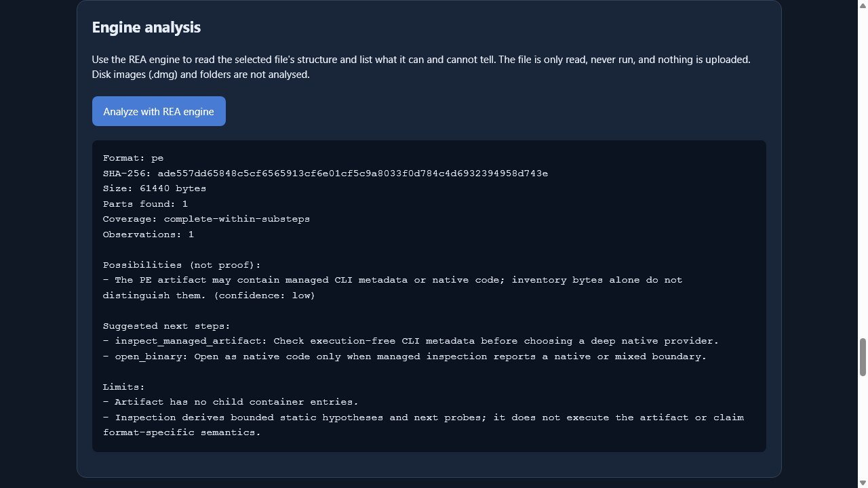Click the page's vertical scrollbar thumb
The width and height of the screenshot is (868, 488).
[x=863, y=357]
